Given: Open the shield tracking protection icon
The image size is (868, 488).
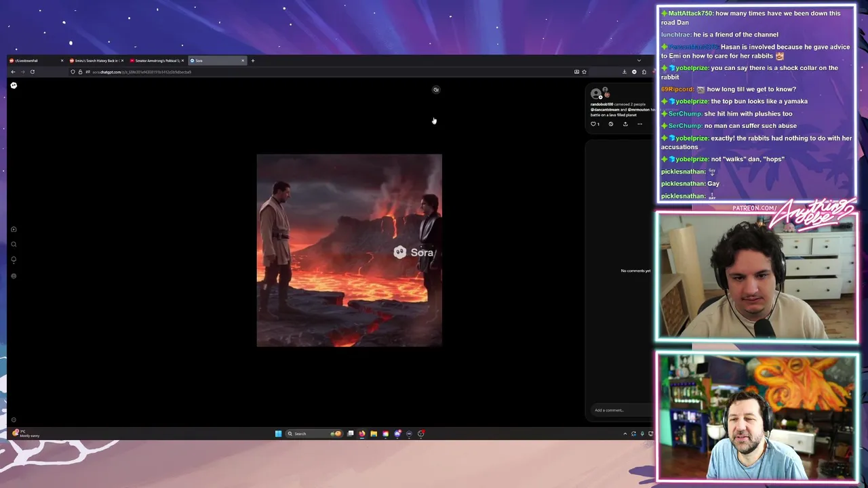Looking at the screenshot, I should [x=73, y=72].
